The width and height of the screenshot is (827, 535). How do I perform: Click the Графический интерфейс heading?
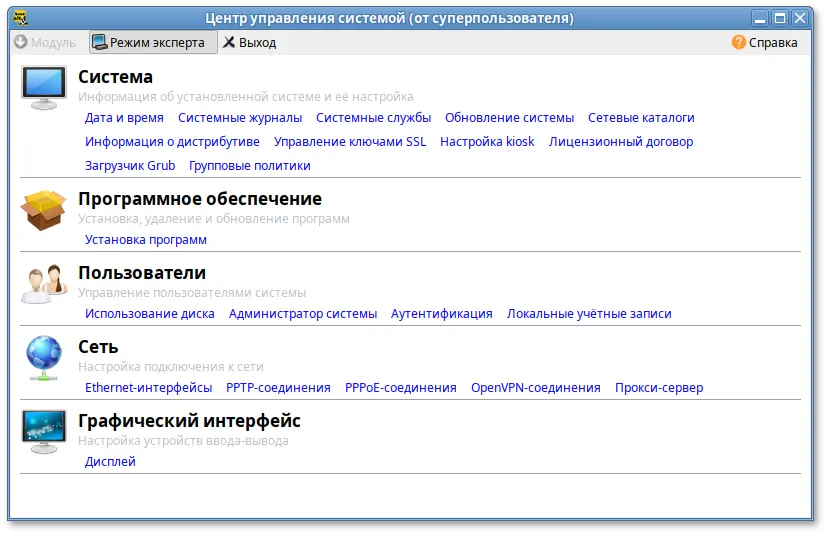tap(189, 421)
